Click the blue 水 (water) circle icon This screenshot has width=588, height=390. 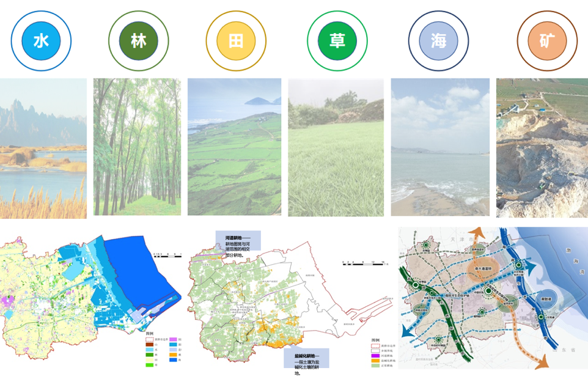(40, 41)
